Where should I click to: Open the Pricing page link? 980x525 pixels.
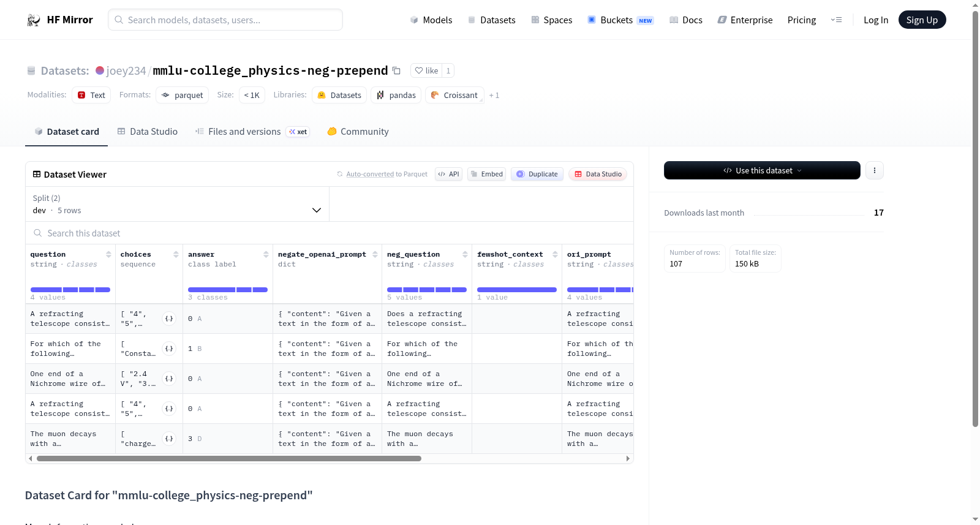point(802,20)
